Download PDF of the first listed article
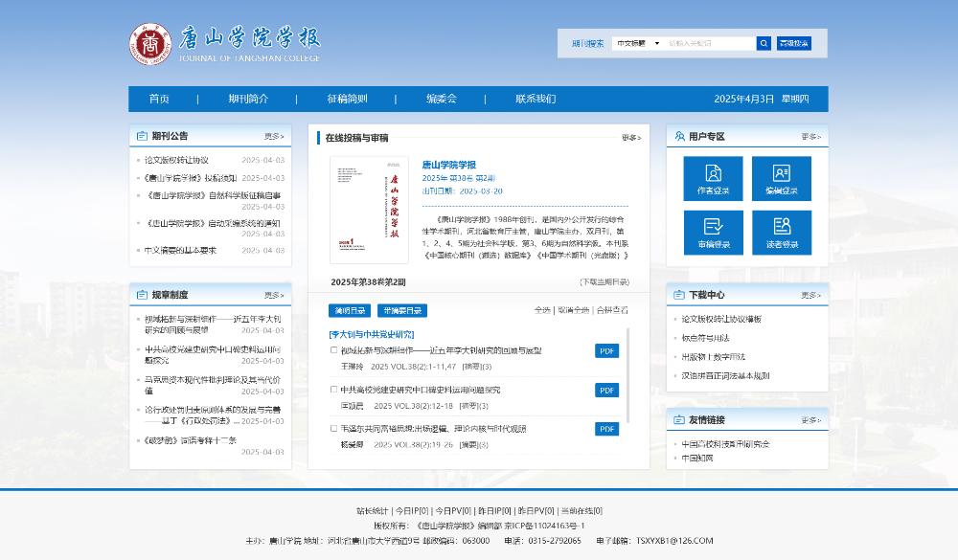This screenshot has width=958, height=560. [x=606, y=351]
